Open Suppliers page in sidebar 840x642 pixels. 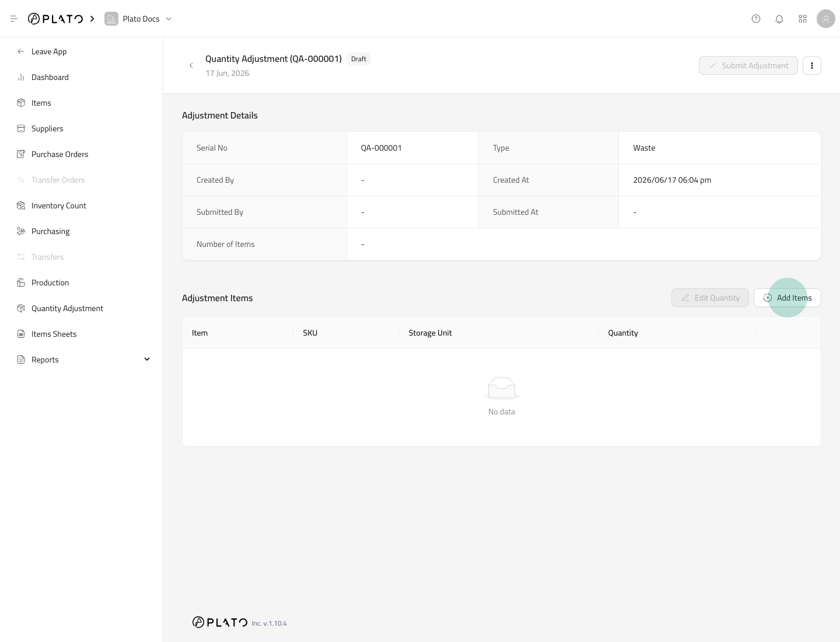tap(47, 128)
